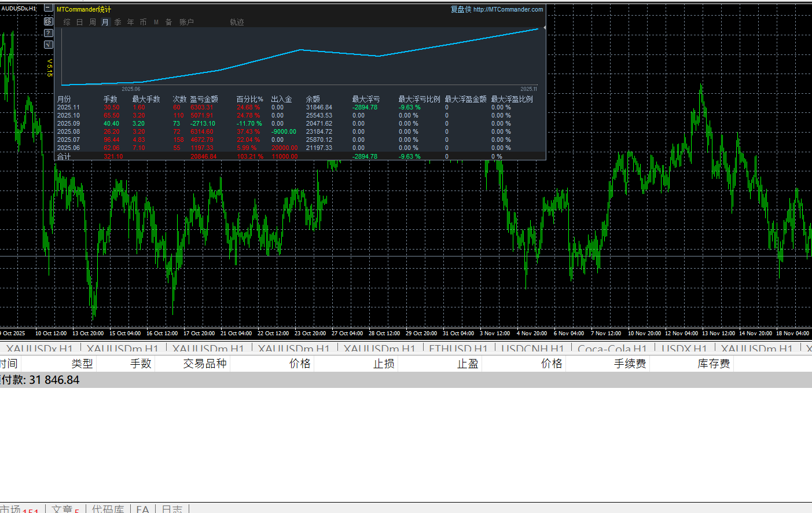Screen dimensions: 812x513
Task: Click the percentage value 103.21 %
Action: (x=250, y=156)
